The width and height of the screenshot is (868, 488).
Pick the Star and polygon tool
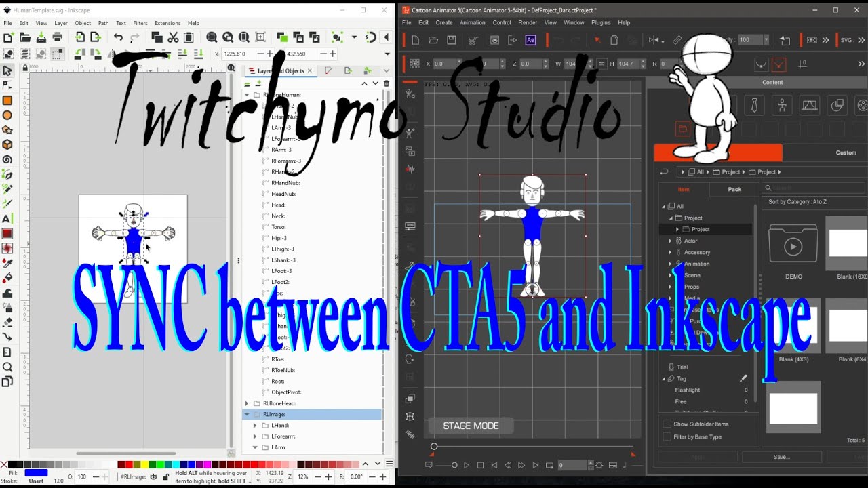(x=7, y=130)
